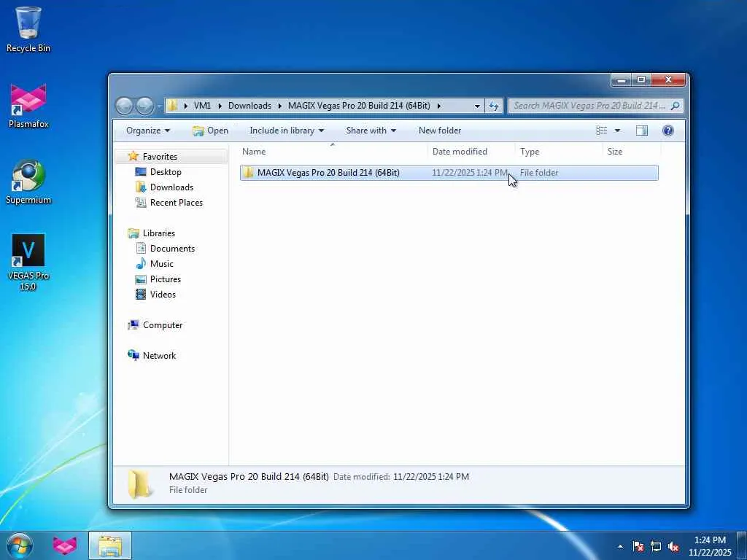
Task: Click the Libraries group header
Action: [158, 233]
